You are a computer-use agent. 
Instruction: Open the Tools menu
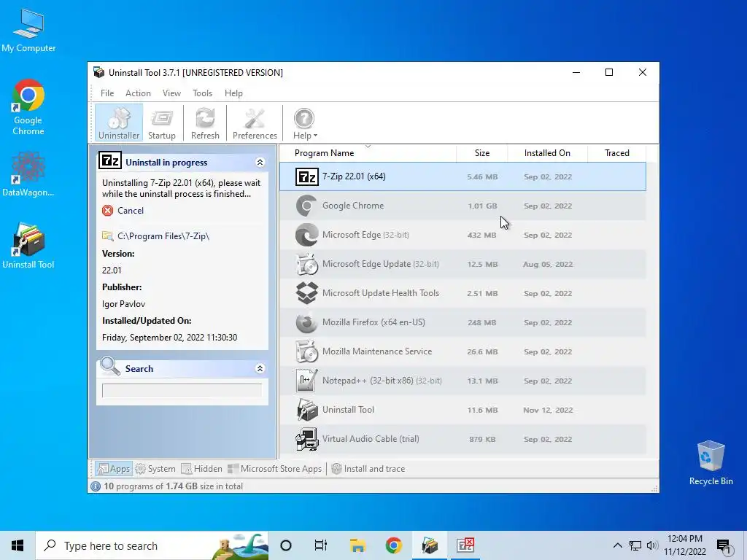click(202, 93)
